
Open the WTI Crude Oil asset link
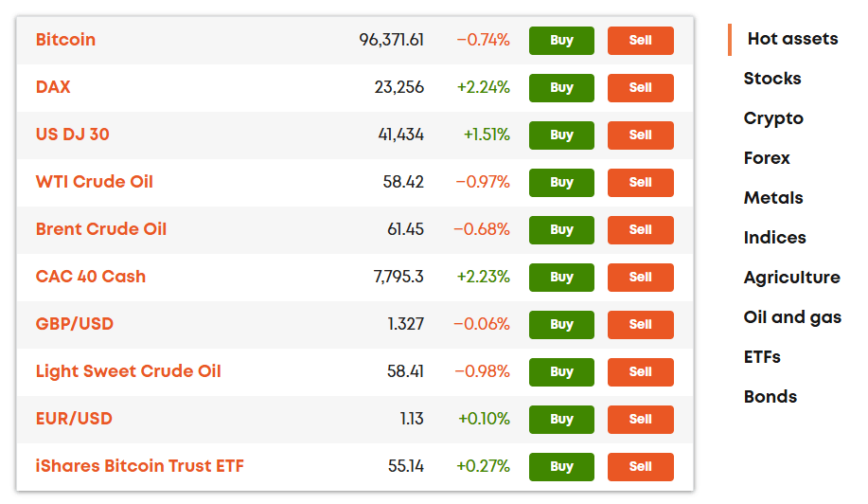(94, 182)
